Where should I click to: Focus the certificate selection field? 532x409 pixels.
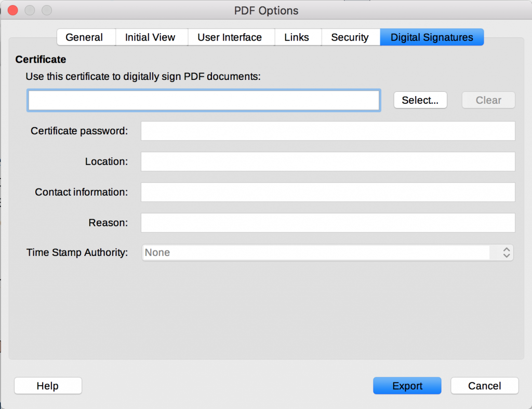(x=204, y=100)
